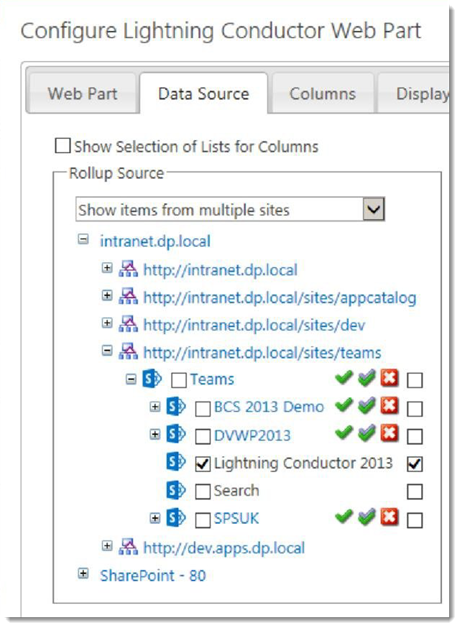Click red X icon for DVWP2013
The width and height of the screenshot is (460, 628).
(390, 433)
